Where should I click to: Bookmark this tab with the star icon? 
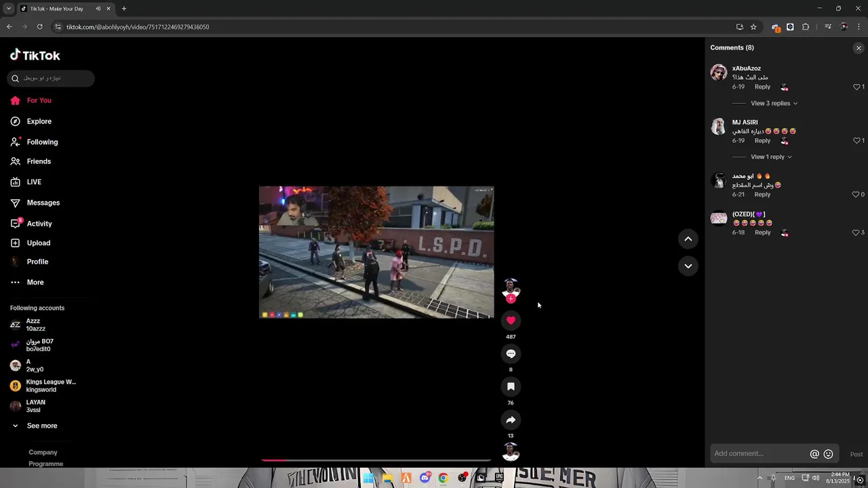(x=753, y=27)
